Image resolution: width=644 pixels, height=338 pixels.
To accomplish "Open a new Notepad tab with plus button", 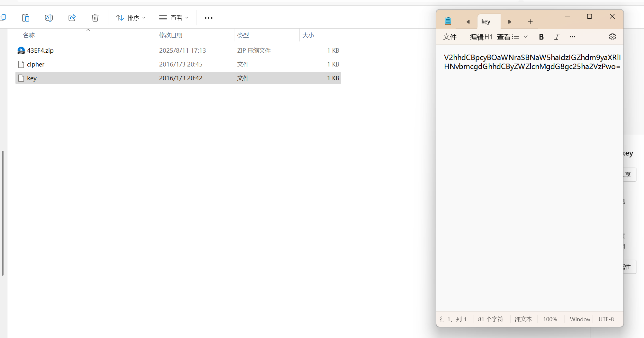I will click(530, 22).
